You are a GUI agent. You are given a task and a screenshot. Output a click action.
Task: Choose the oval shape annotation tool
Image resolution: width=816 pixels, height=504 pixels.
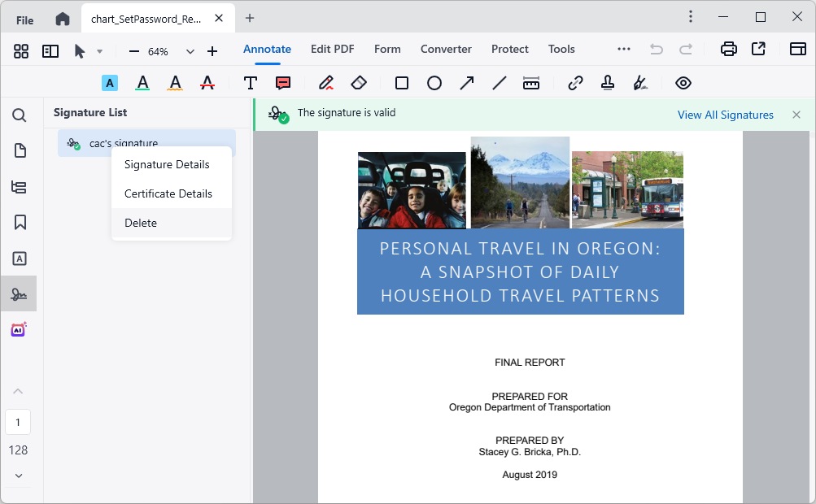click(434, 82)
